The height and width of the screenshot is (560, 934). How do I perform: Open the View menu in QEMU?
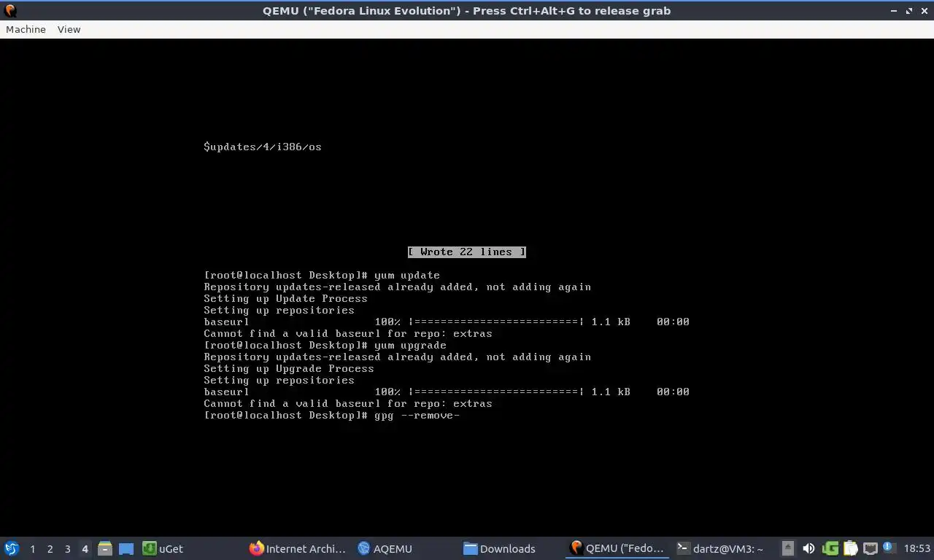point(69,29)
